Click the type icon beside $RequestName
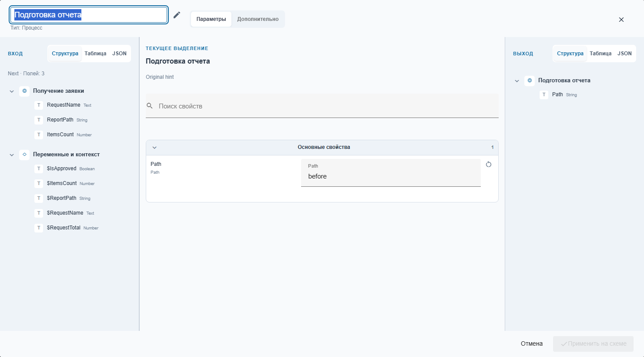The image size is (644, 357). 39,213
